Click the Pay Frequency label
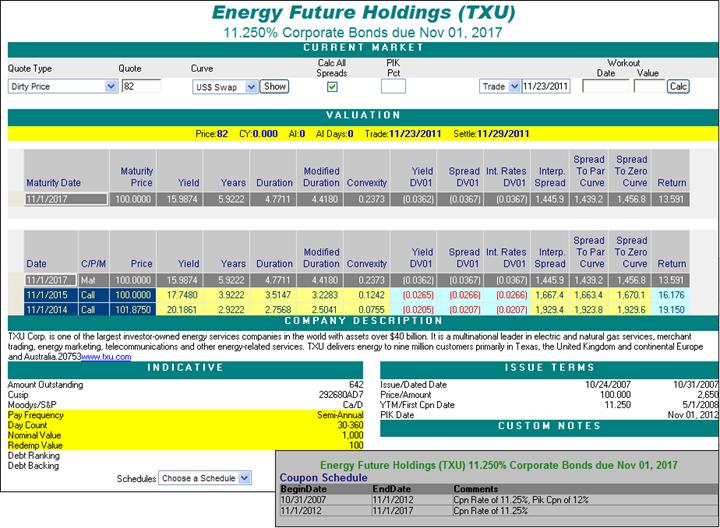The image size is (720, 528). pyautogui.click(x=35, y=415)
